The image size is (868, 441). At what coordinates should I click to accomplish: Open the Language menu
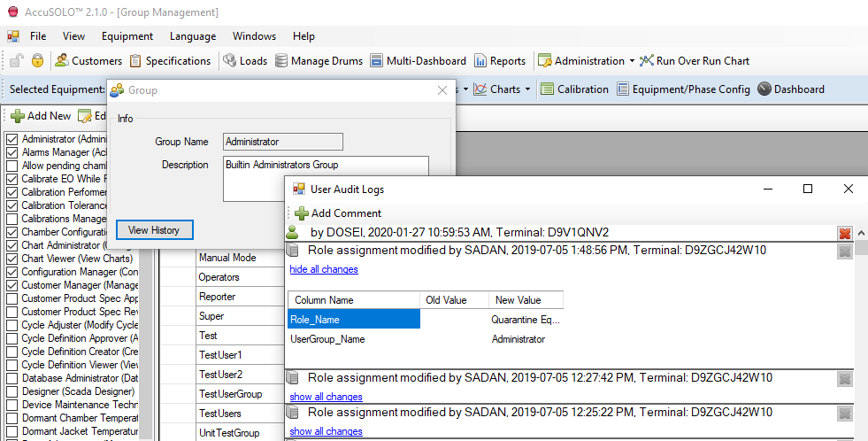coord(193,36)
